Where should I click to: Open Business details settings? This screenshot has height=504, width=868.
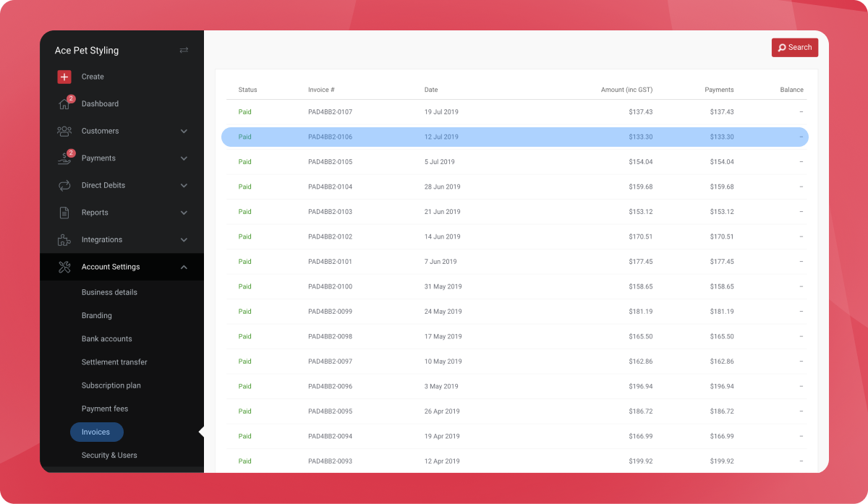(x=109, y=292)
